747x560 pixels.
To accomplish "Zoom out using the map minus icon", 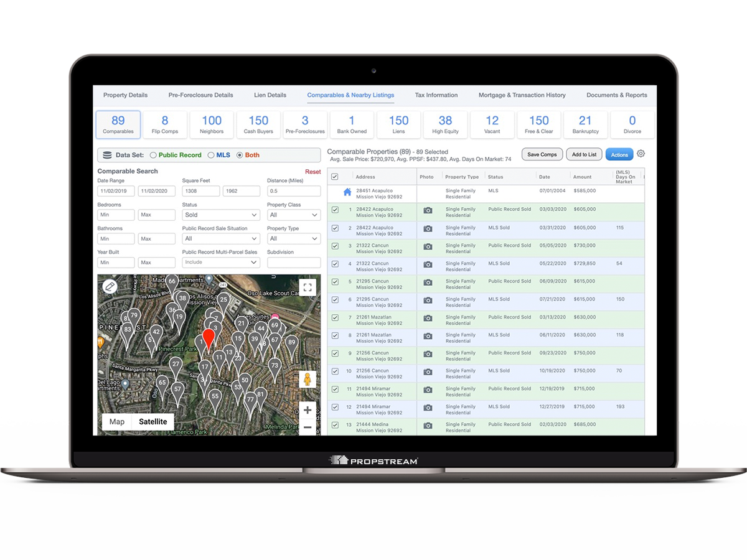I will point(308,427).
